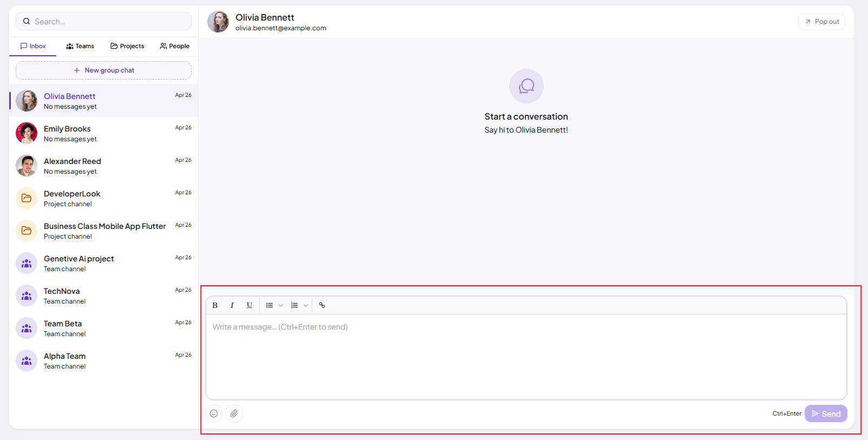868x440 pixels.
Task: Toggle bold formatting in message editor
Action: (215, 305)
